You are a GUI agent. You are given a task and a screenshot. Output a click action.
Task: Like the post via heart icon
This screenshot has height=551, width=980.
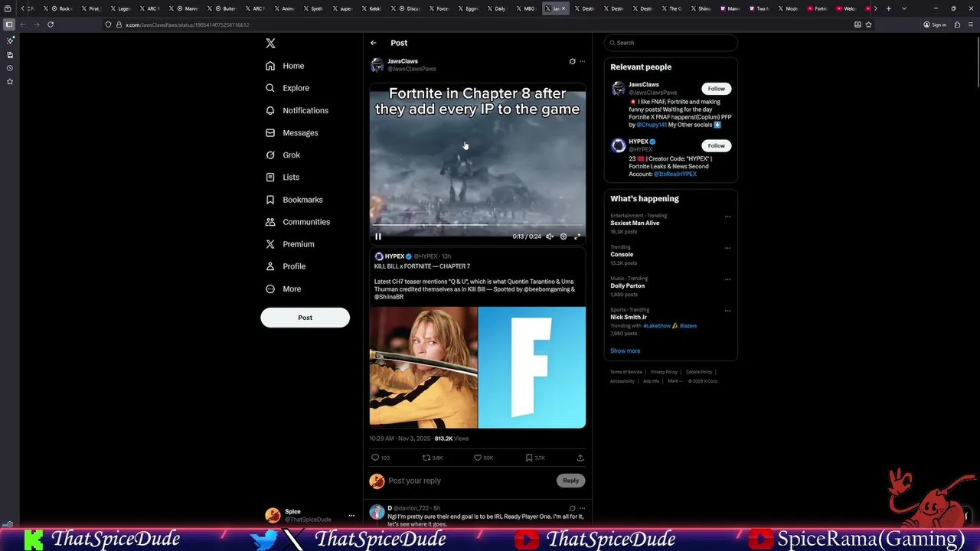pyautogui.click(x=478, y=458)
